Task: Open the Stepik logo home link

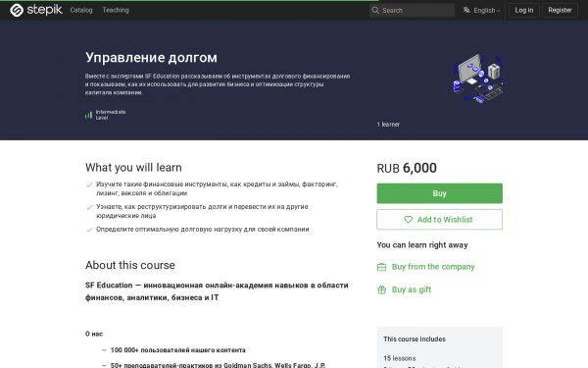Action: (36, 10)
